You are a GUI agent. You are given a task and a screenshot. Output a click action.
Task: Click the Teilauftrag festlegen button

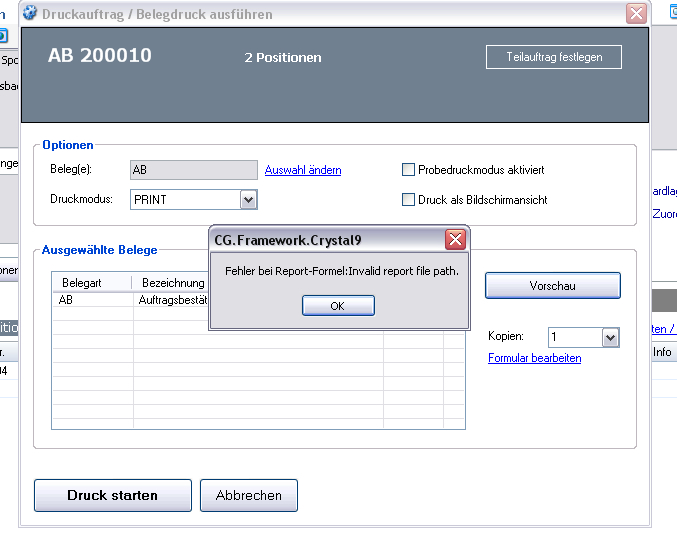point(553,57)
